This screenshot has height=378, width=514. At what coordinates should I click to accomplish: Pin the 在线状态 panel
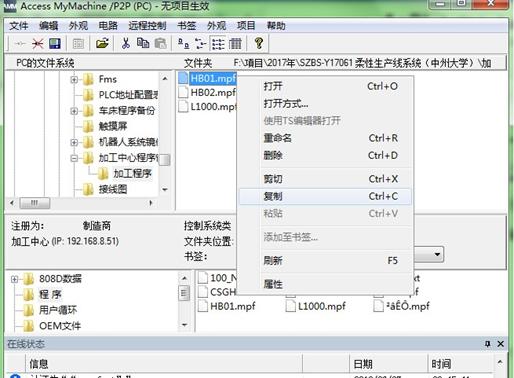coord(488,344)
